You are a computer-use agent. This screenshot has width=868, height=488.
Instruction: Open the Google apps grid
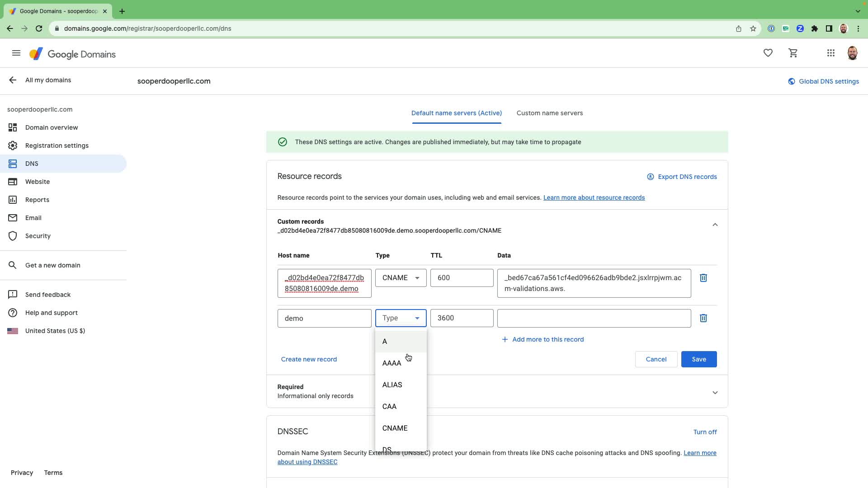point(830,53)
